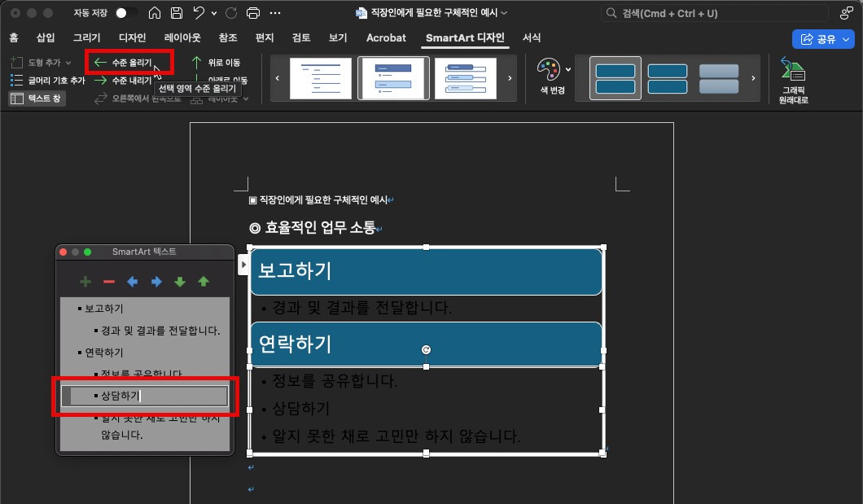Viewport: 863px width, 504px height.
Task: Click 알지 못한 채로 bullet text in diagram
Action: click(x=396, y=437)
